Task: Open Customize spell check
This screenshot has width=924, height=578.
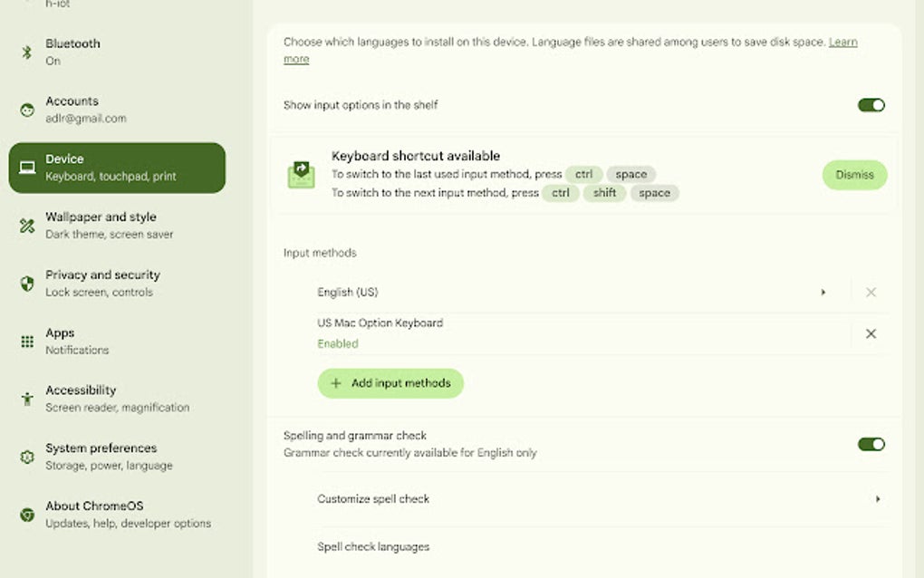Action: (598, 498)
